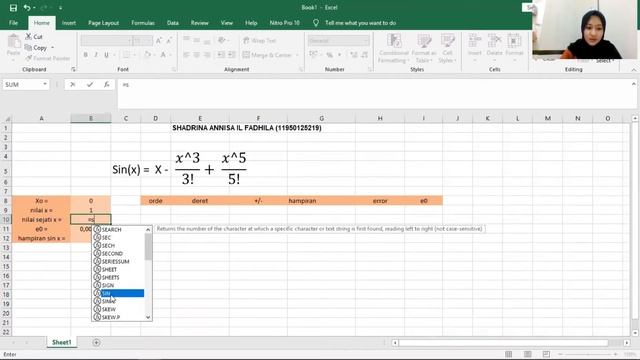Select SKEW.P from autocomplete list
640x360 pixels.
pos(118,317)
